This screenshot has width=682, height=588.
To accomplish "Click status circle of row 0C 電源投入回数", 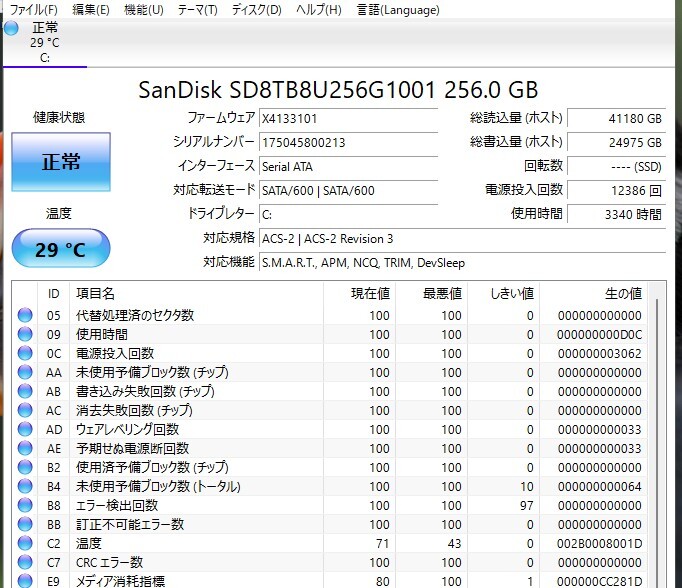I will click(x=25, y=353).
